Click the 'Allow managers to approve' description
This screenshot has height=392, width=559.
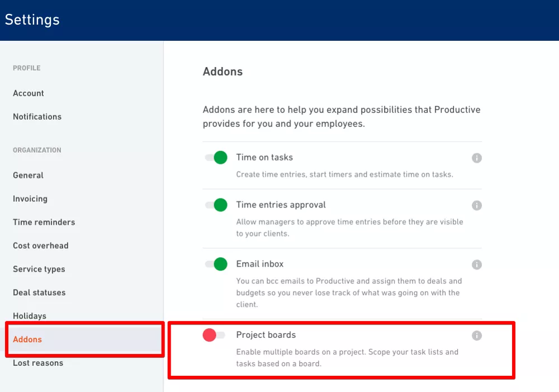coord(350,228)
